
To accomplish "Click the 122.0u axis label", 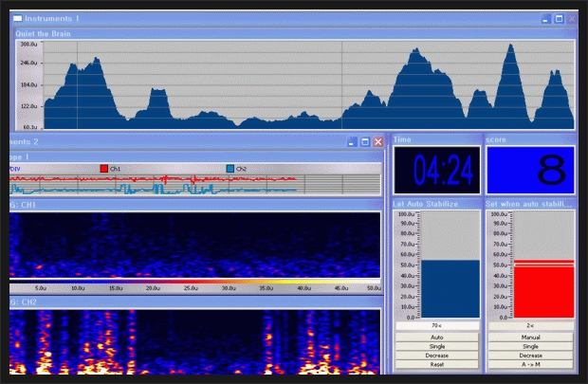I will (28, 106).
